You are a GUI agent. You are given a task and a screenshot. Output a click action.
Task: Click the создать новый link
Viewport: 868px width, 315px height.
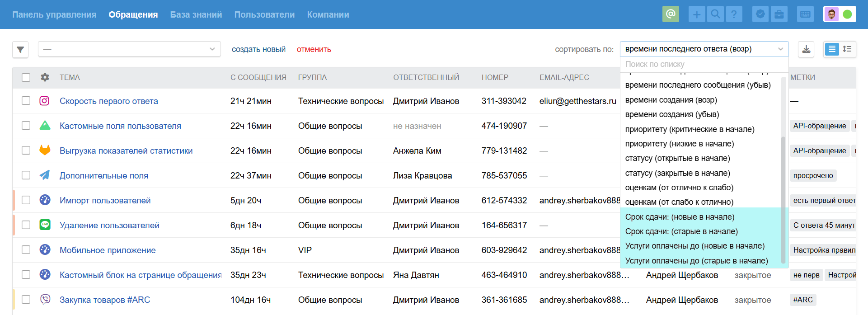258,49
